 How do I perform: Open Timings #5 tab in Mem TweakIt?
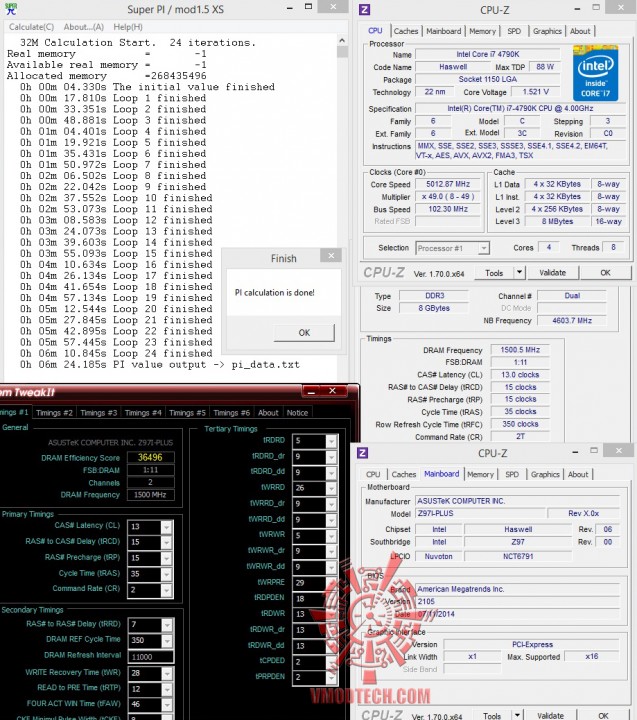coord(187,413)
